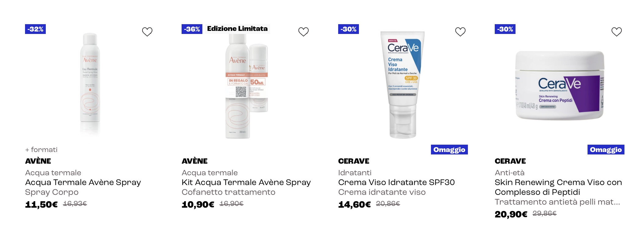Favorite the Acqua Termale Avène Spray heart

click(147, 32)
